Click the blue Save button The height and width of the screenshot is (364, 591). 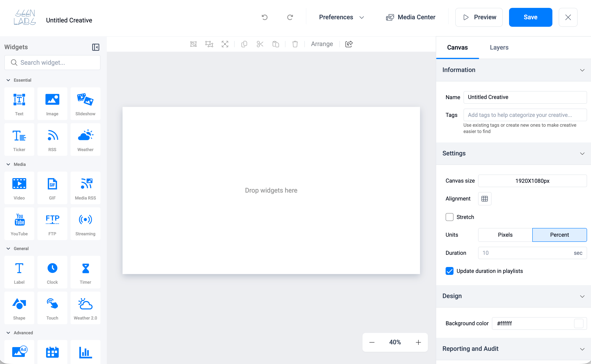tap(530, 17)
